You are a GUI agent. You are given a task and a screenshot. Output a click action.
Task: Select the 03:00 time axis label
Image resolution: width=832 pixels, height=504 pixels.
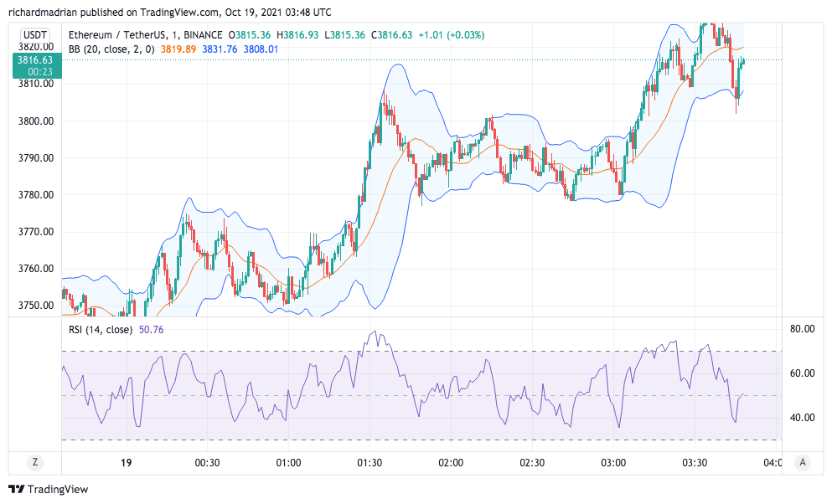pos(613,463)
